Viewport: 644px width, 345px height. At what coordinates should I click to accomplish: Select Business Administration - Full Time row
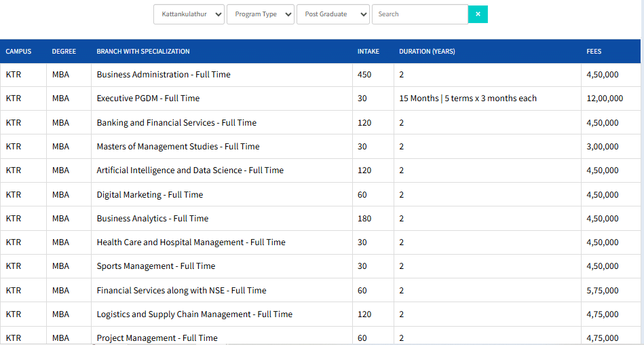pyautogui.click(x=164, y=75)
